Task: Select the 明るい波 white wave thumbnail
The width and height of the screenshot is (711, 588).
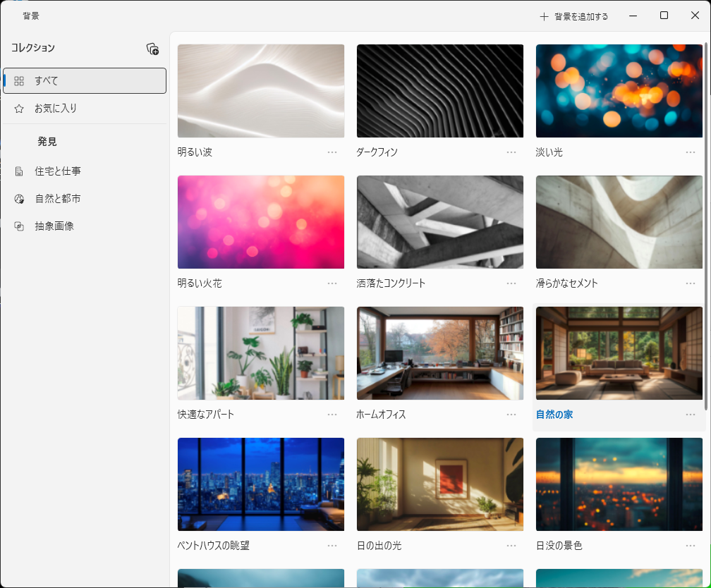Action: click(261, 91)
